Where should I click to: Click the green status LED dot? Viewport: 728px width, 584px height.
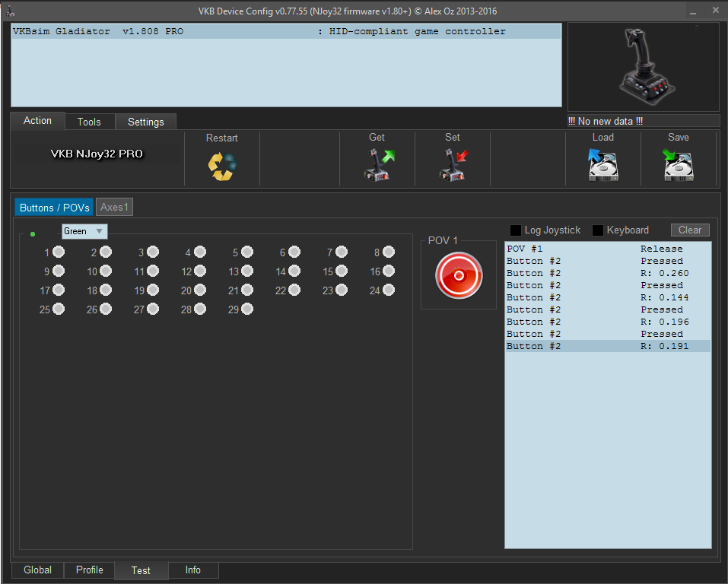(33, 234)
